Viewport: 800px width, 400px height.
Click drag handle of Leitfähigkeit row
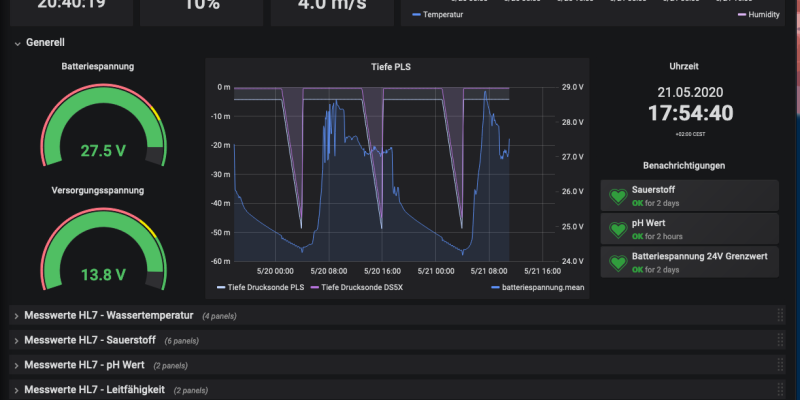tap(780, 390)
